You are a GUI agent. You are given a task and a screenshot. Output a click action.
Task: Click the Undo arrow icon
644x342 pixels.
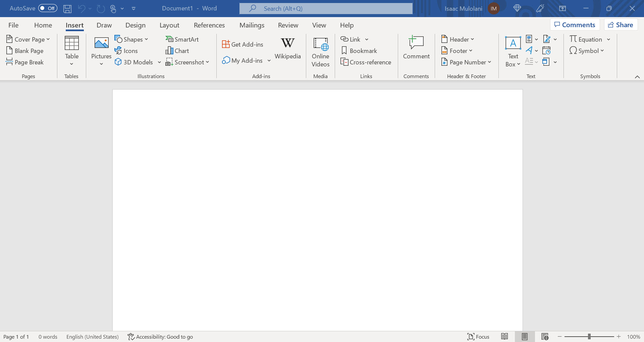(81, 9)
